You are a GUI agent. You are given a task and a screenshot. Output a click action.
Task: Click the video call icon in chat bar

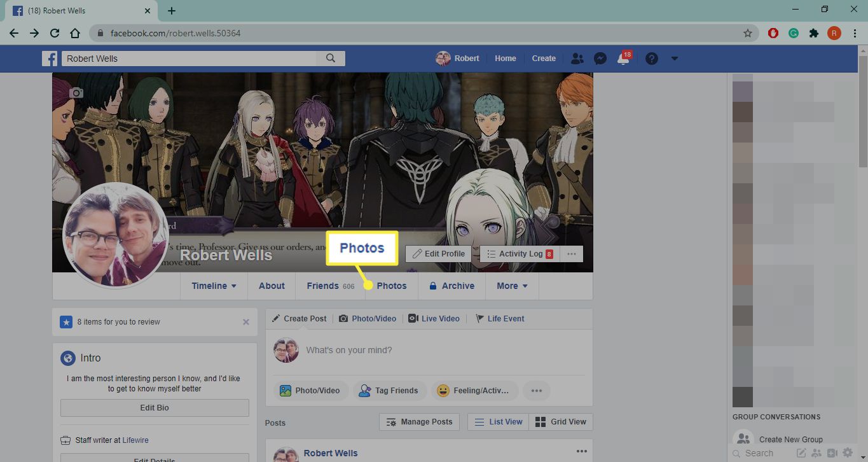(832, 453)
